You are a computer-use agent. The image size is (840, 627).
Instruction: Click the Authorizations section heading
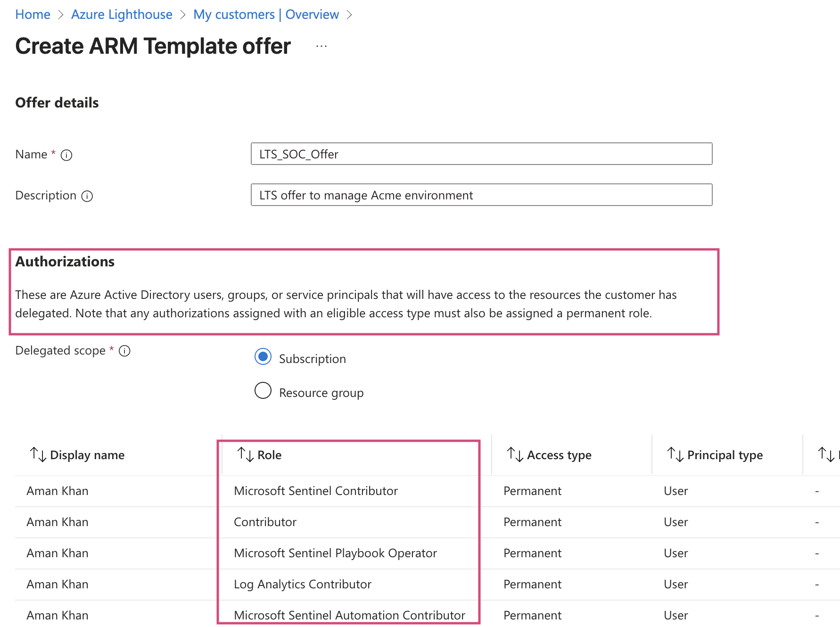pyautogui.click(x=65, y=262)
